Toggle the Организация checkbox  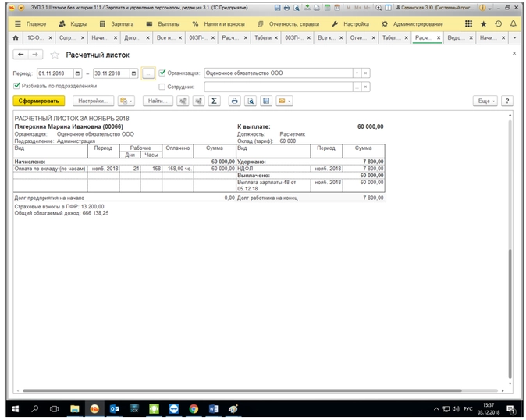tap(162, 73)
